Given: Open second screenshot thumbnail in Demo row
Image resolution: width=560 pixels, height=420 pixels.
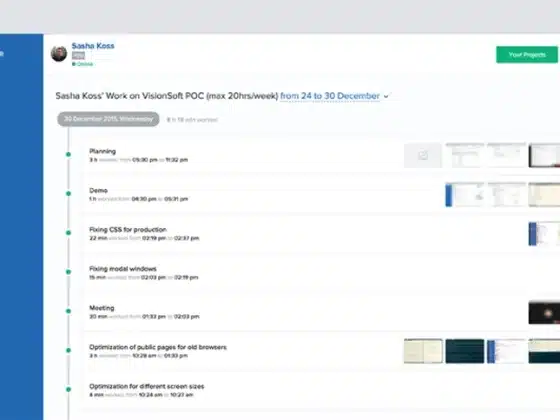Looking at the screenshot, I should click(x=506, y=195).
